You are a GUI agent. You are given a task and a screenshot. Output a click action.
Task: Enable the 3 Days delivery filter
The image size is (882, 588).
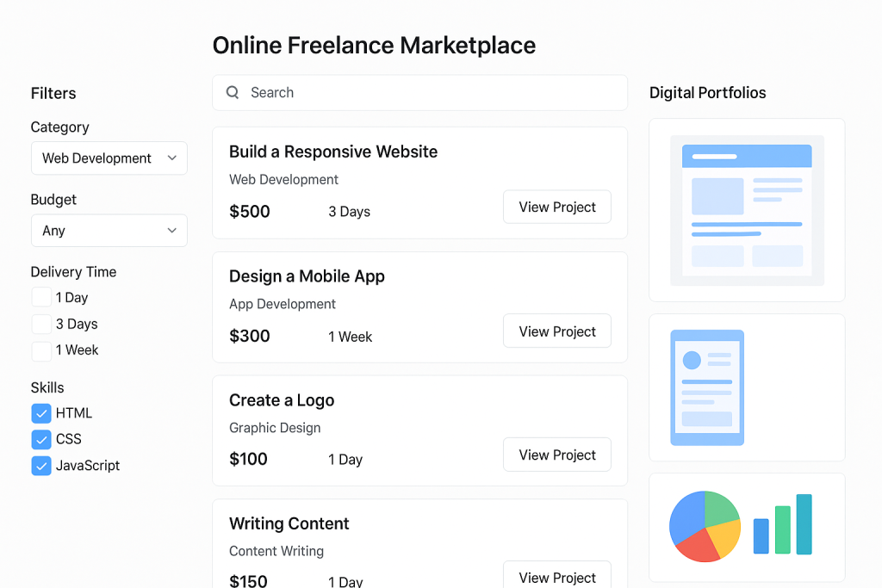[40, 324]
